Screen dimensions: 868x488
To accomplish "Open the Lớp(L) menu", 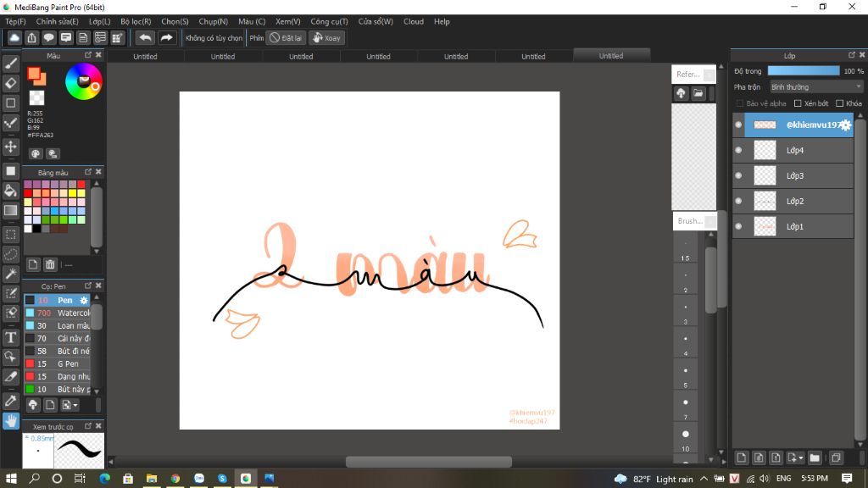I will click(x=100, y=21).
